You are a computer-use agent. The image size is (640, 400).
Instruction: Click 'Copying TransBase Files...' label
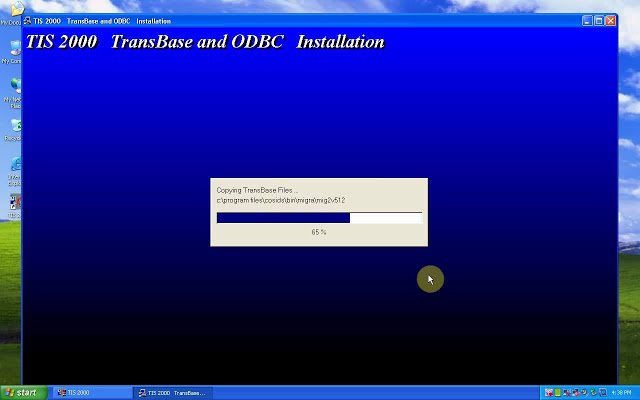pyautogui.click(x=257, y=190)
